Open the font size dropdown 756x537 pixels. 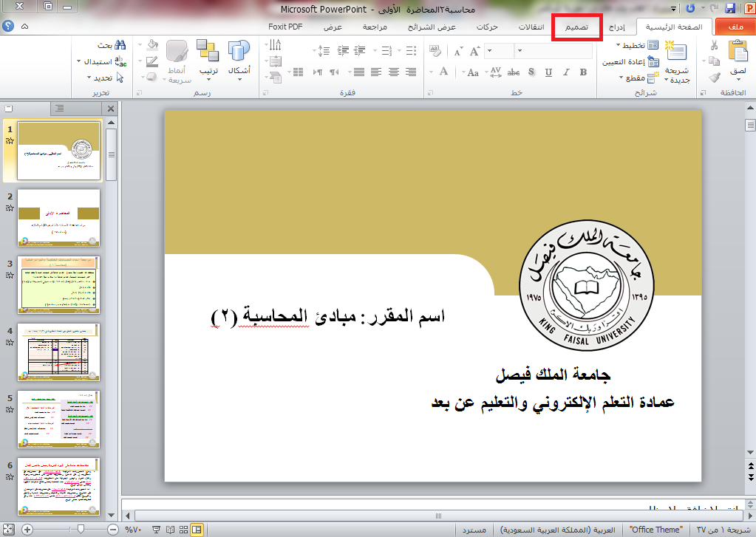(489, 51)
